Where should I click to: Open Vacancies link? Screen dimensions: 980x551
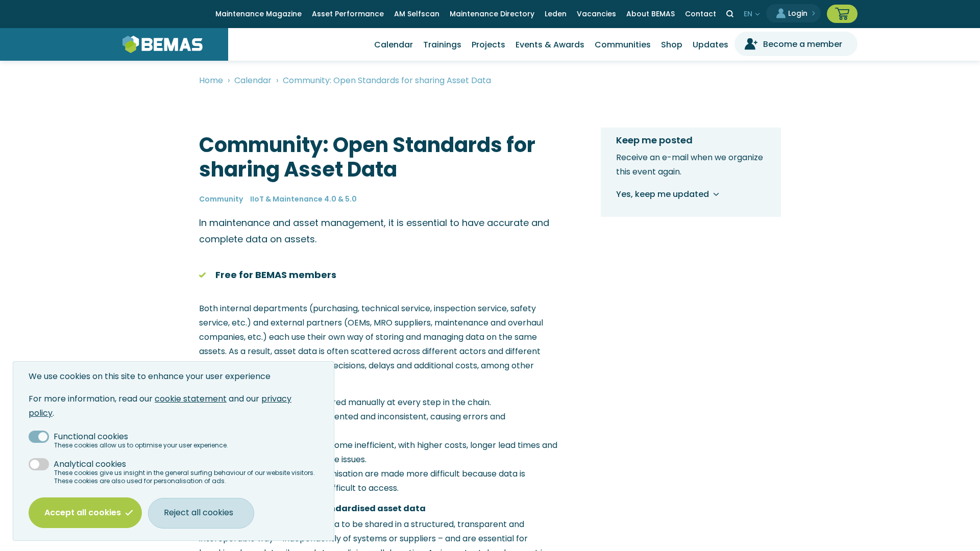[x=596, y=14]
